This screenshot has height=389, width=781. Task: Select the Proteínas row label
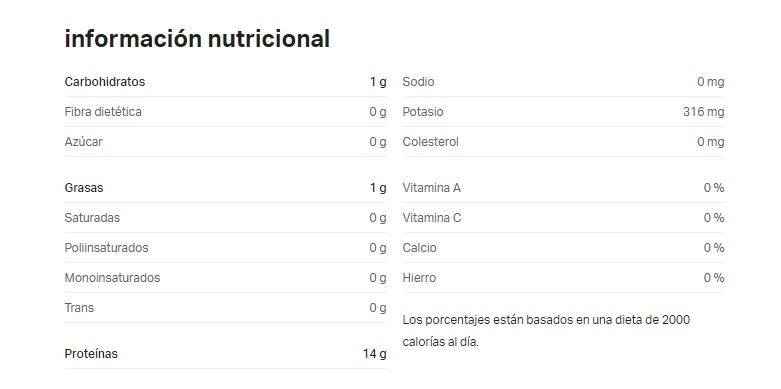pyautogui.click(x=91, y=354)
